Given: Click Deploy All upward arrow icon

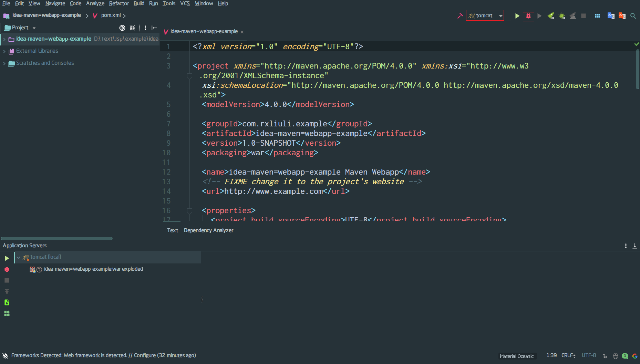Looking at the screenshot, I should (7, 291).
